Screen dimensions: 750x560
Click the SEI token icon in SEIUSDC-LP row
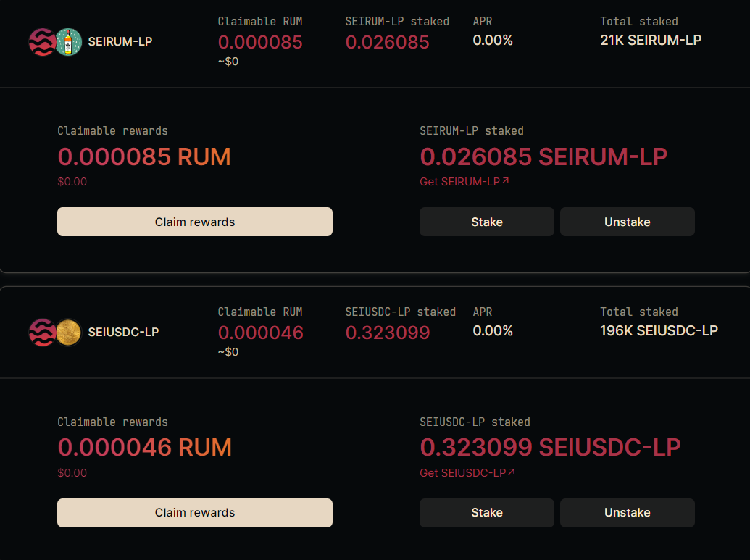coord(42,333)
